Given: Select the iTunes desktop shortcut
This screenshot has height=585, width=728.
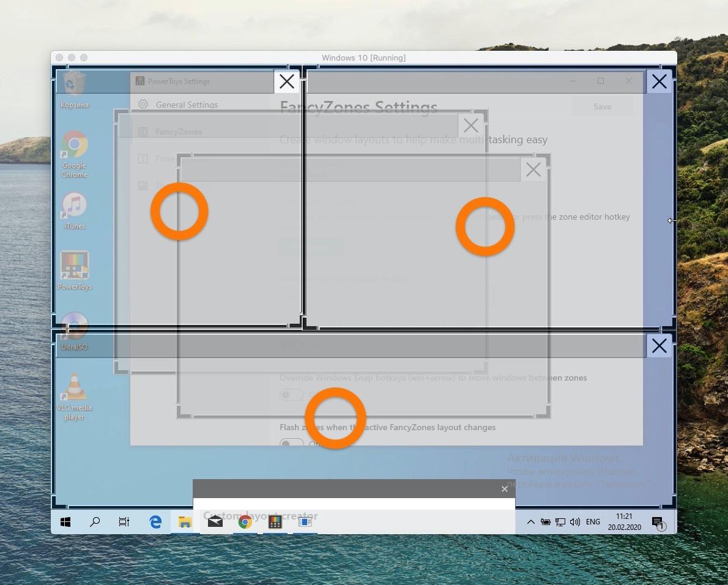Looking at the screenshot, I should (74, 211).
